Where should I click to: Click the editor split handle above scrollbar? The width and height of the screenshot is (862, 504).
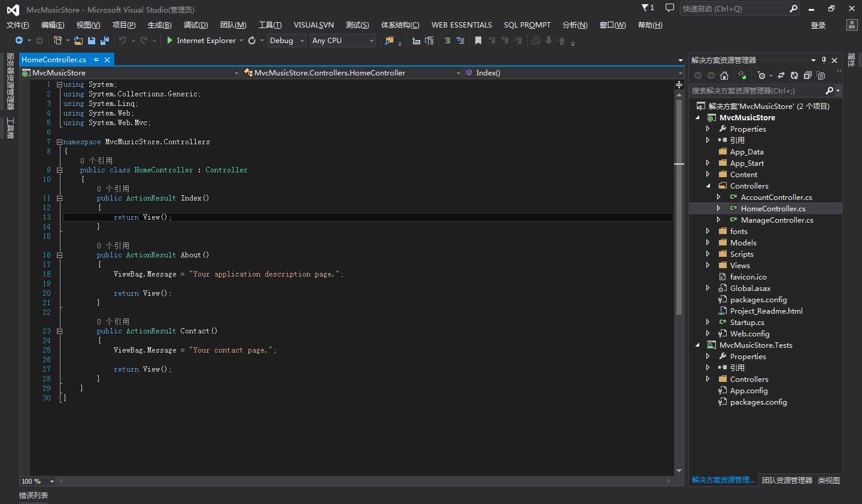pos(679,84)
